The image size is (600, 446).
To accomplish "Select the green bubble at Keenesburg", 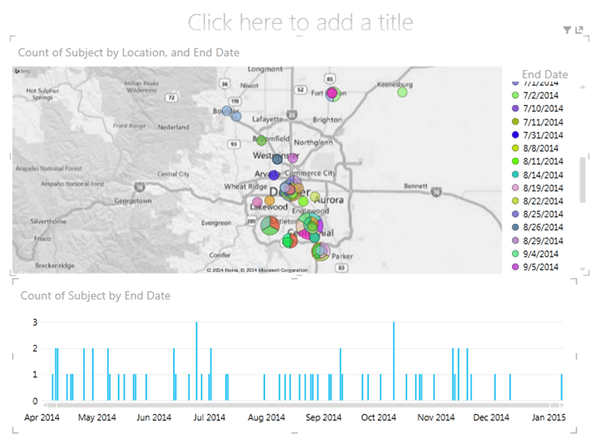I will pyautogui.click(x=402, y=92).
